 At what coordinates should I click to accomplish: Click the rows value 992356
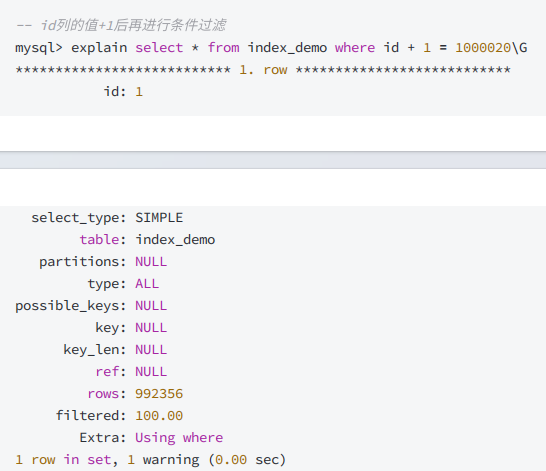(159, 394)
